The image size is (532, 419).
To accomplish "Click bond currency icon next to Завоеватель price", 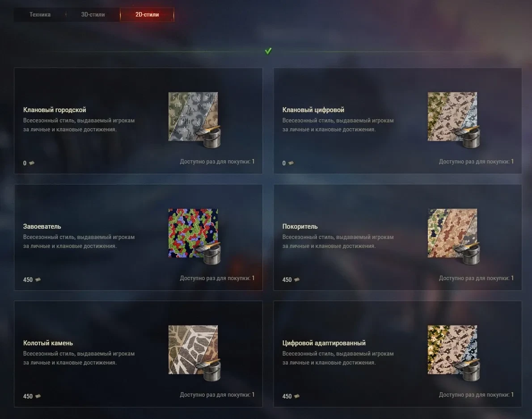I will click(x=38, y=280).
